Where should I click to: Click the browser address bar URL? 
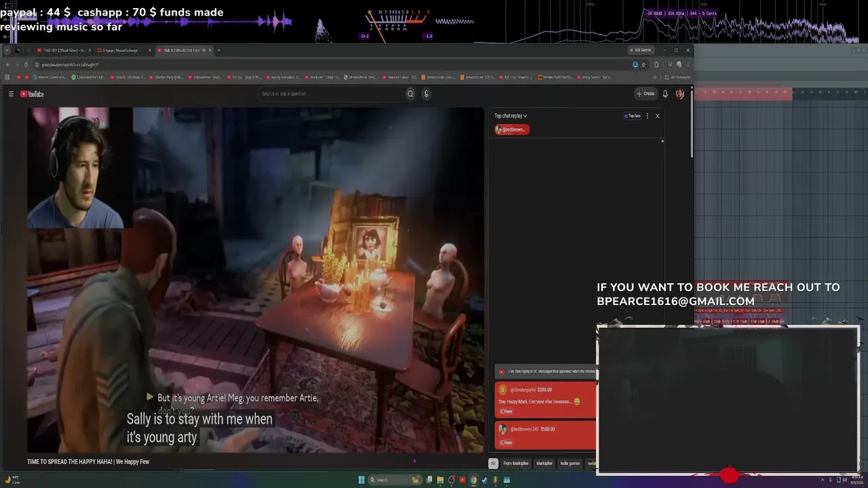coord(71,65)
